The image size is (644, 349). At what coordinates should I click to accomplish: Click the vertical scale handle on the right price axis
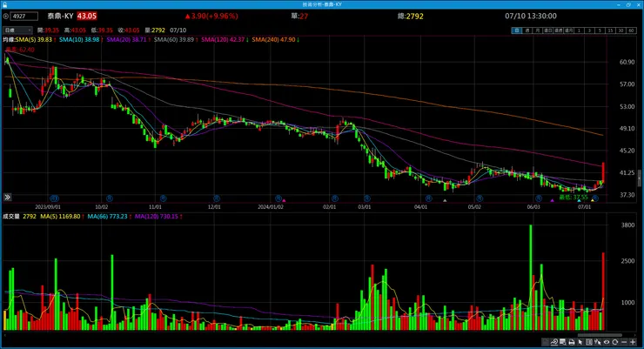pyautogui.click(x=639, y=179)
